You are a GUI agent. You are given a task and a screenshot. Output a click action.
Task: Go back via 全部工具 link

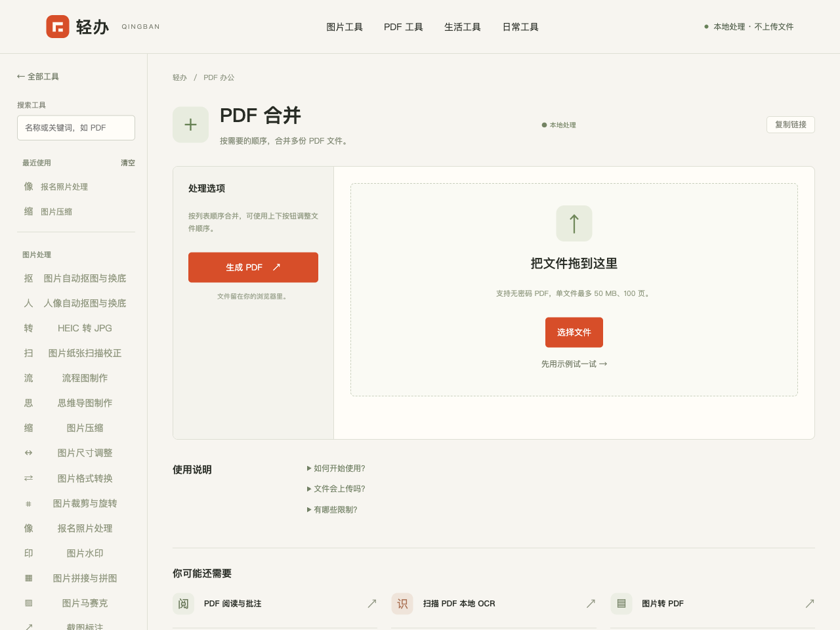point(38,77)
